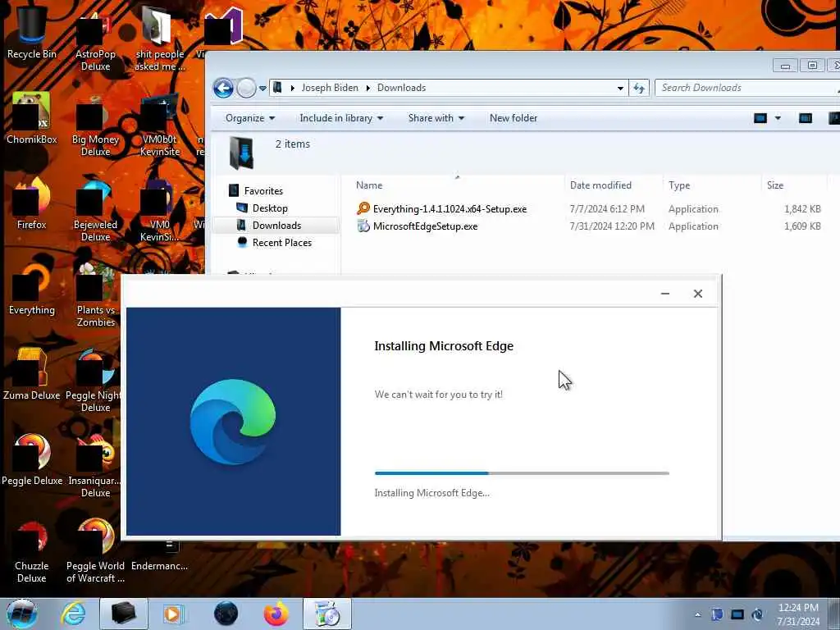Click the Search Downloads field
Image resolution: width=840 pixels, height=630 pixels.
pos(746,88)
